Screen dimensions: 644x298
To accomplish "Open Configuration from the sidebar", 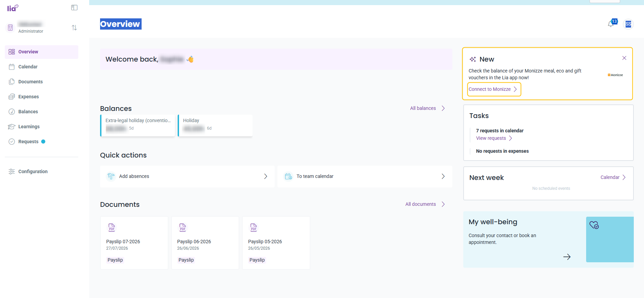I will point(42,171).
